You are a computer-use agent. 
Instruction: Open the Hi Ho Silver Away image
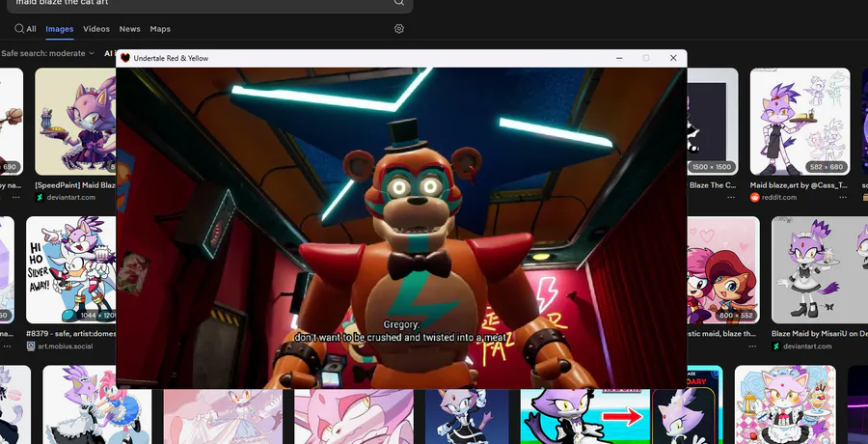[70, 269]
